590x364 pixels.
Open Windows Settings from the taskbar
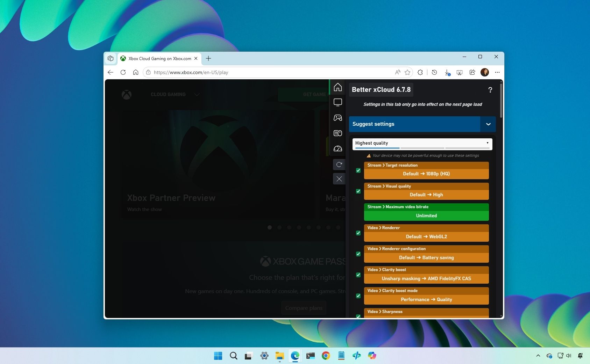pos(264,356)
